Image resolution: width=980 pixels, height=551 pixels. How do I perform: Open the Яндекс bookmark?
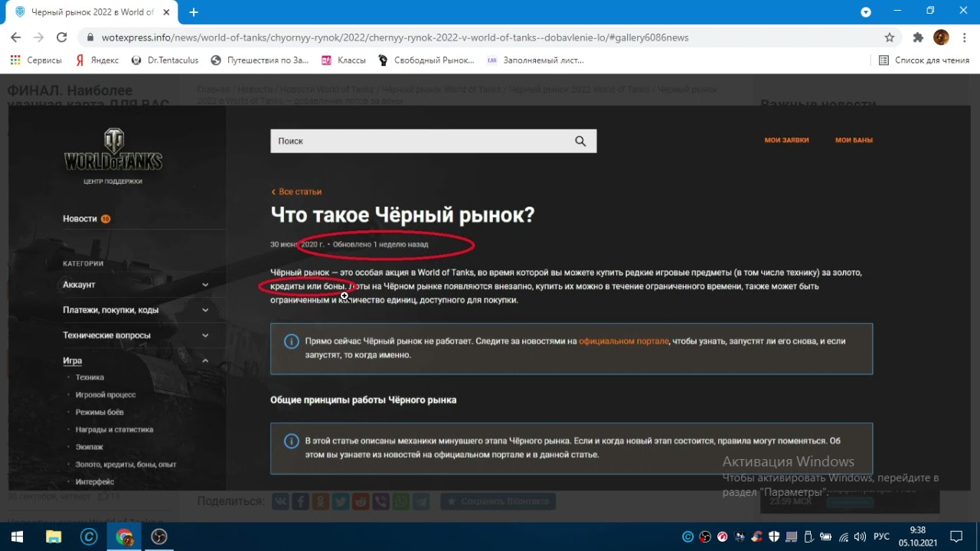coord(96,60)
